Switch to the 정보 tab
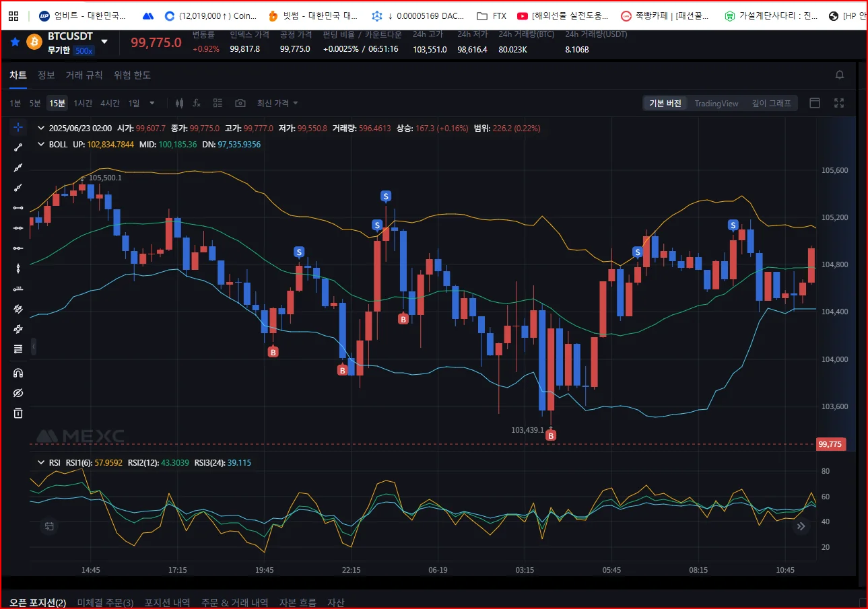Image resolution: width=868 pixels, height=609 pixels. pyautogui.click(x=46, y=75)
